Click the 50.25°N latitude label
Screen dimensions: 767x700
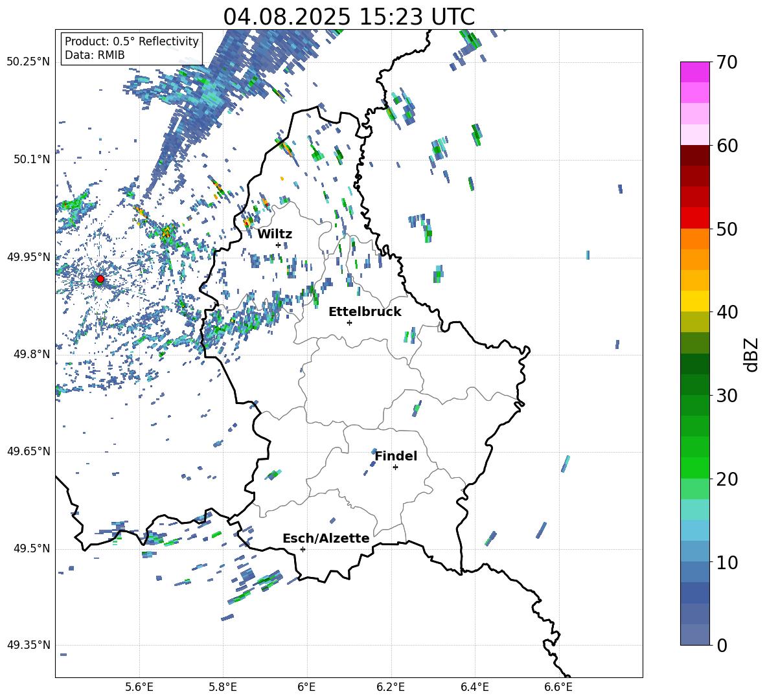pos(29,62)
